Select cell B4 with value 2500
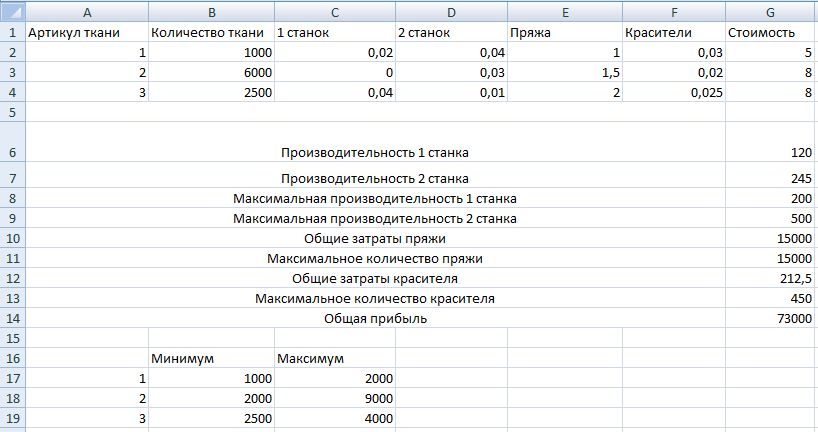818x432 pixels. coord(212,92)
